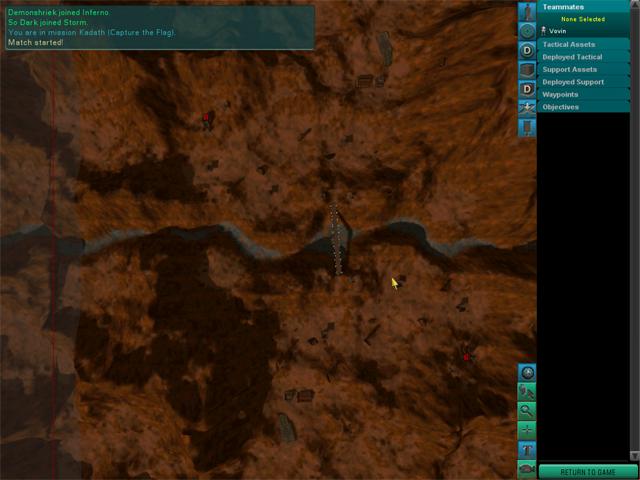
Task: Click the waypoints arrow icon
Action: [527, 108]
